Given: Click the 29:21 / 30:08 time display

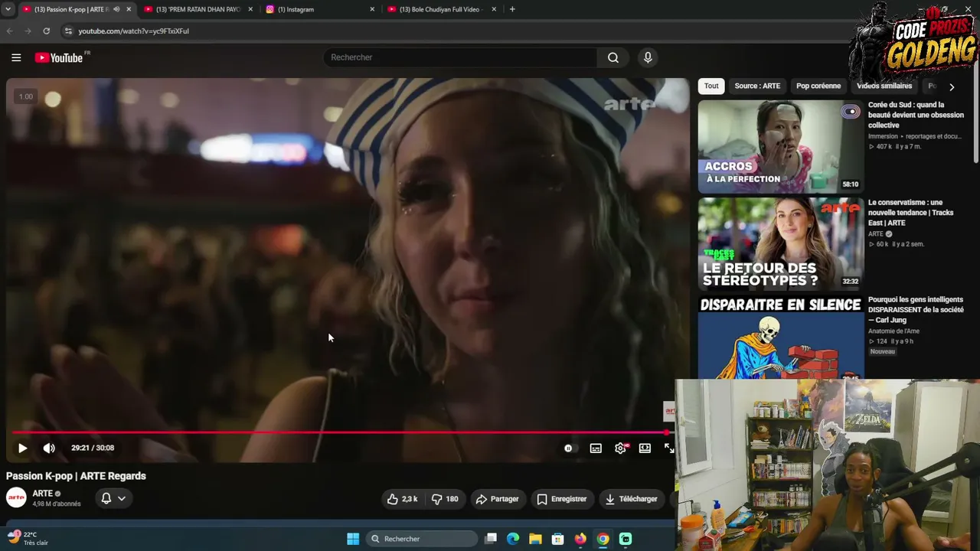Looking at the screenshot, I should (x=93, y=448).
